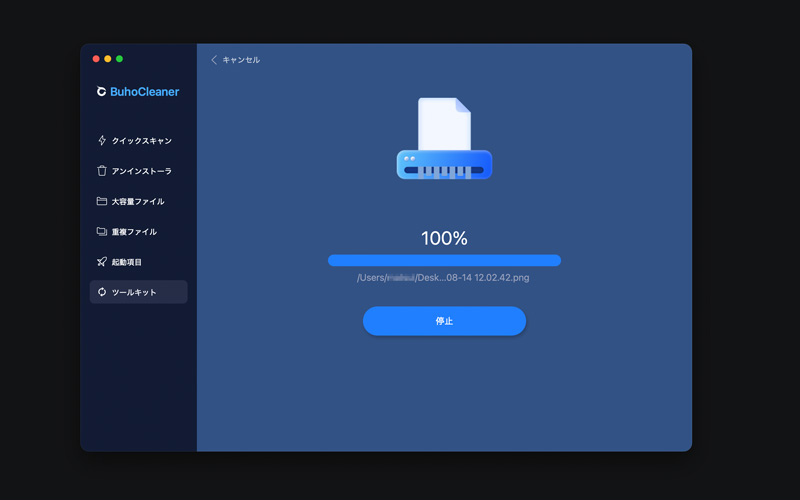The image size is (800, 500).
Task: Click the toolkit circular arrows icon
Action: click(102, 292)
